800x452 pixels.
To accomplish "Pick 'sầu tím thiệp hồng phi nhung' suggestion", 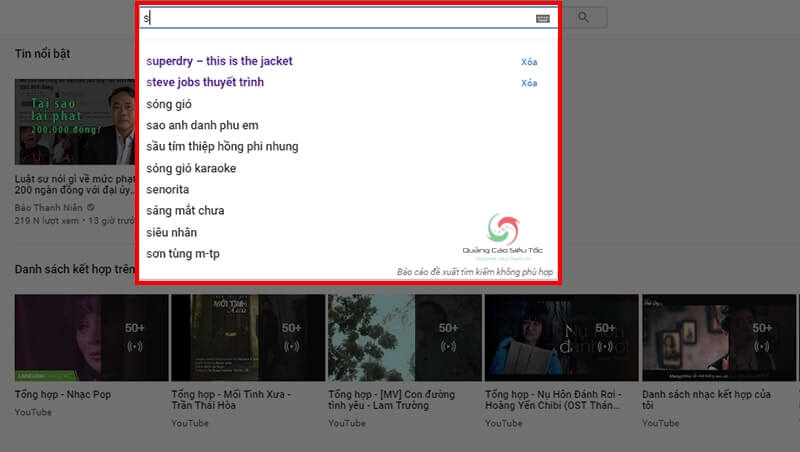I will pyautogui.click(x=222, y=147).
